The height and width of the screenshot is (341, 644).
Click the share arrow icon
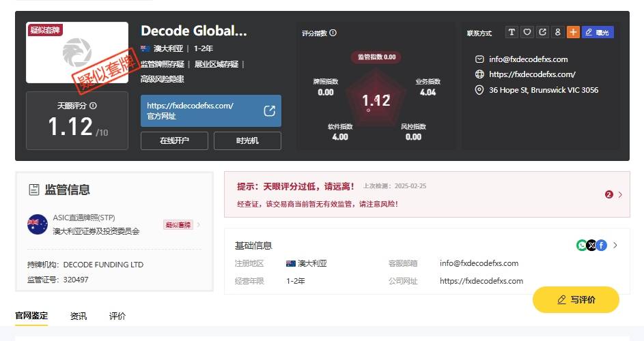pos(542,32)
